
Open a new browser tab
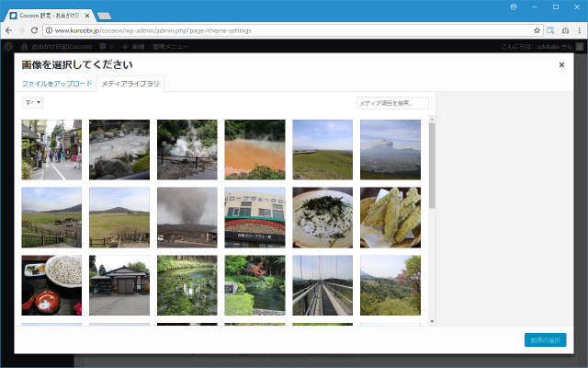pyautogui.click(x=104, y=16)
